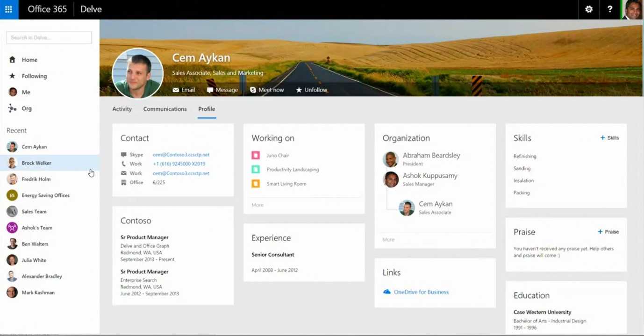Image resolution: width=644 pixels, height=336 pixels.
Task: Expand More under Working on
Action: (258, 205)
